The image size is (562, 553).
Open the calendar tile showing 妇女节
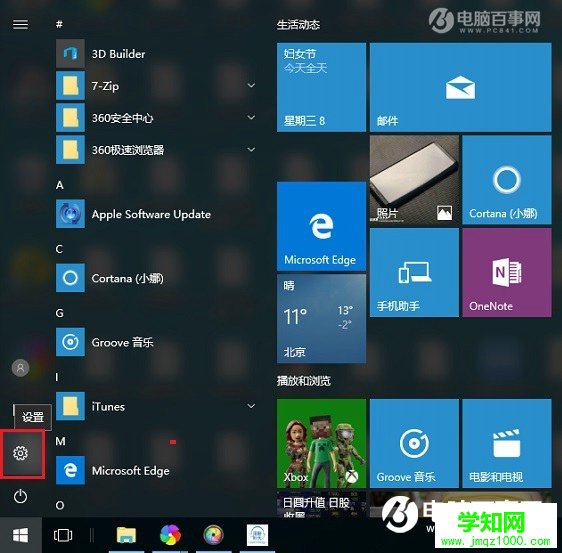pyautogui.click(x=322, y=87)
